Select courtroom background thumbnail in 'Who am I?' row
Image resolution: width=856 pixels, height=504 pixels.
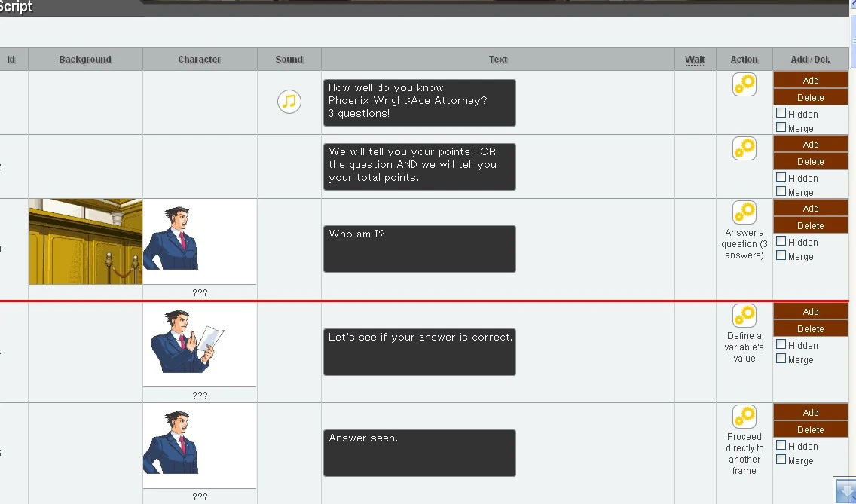coord(86,241)
